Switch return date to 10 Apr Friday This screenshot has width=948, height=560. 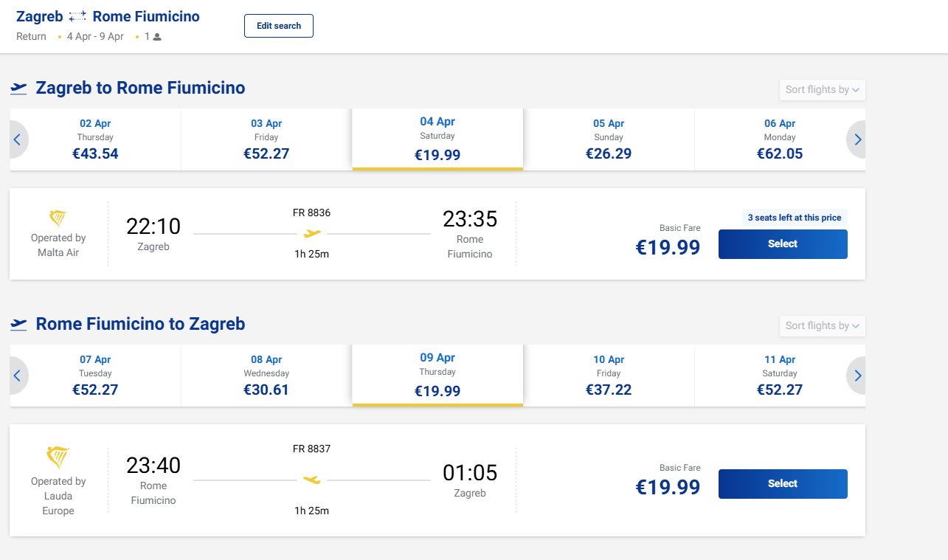[x=609, y=376]
